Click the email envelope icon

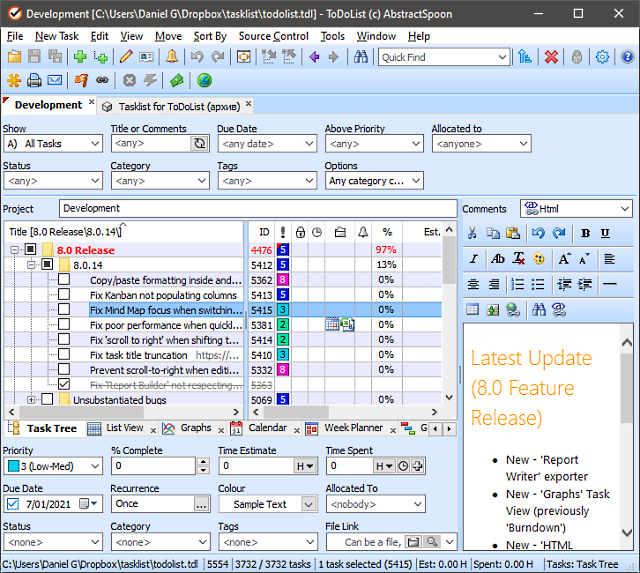point(54,80)
